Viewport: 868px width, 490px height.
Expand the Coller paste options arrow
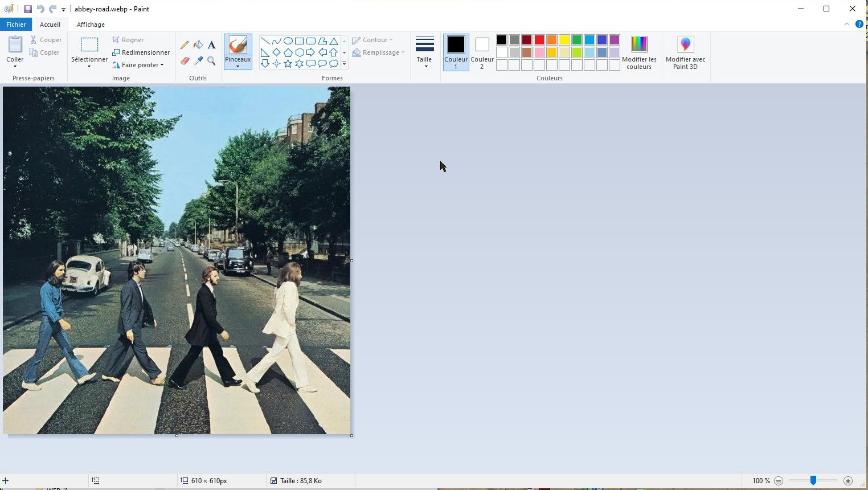15,67
